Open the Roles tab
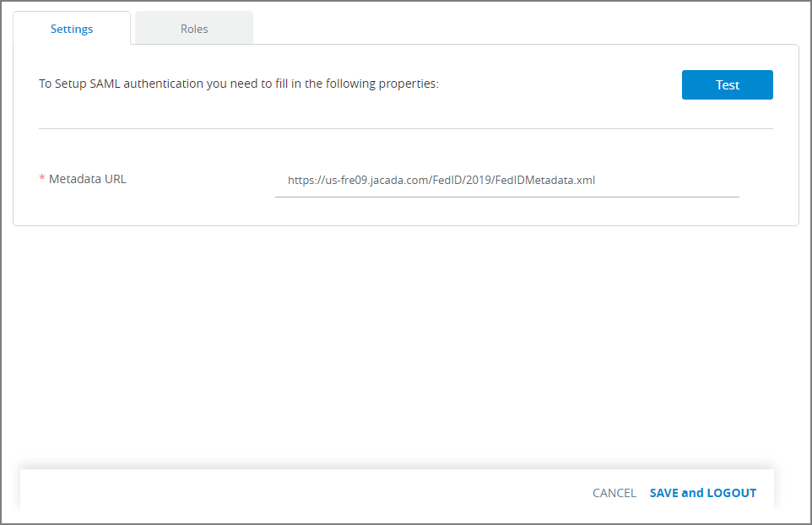This screenshot has height=525, width=812. tap(194, 29)
